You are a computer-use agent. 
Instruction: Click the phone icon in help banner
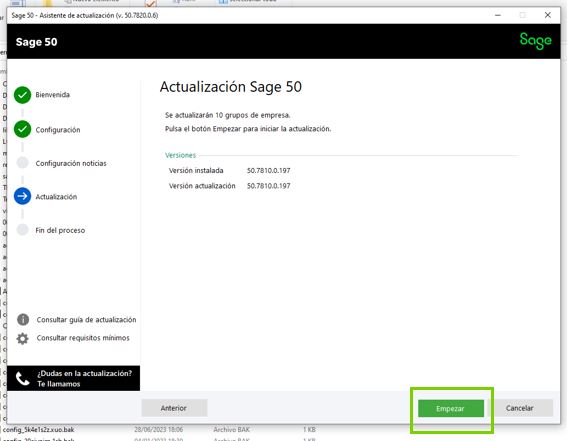click(x=23, y=378)
